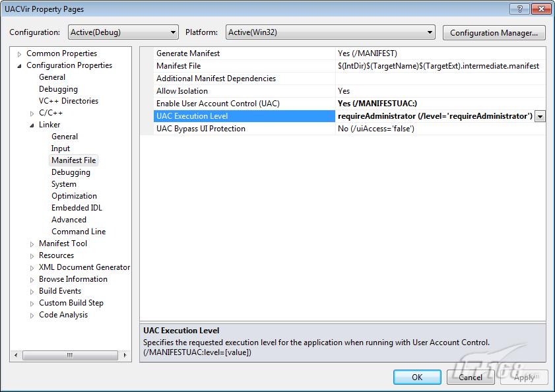
Task: Select General under Linker
Action: (x=65, y=137)
